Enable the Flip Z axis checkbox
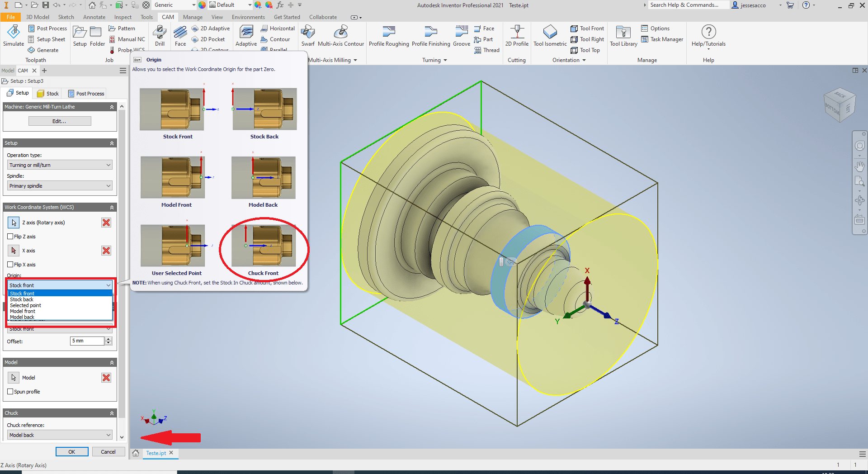Screen dimensions: 868x474 click(x=10, y=236)
